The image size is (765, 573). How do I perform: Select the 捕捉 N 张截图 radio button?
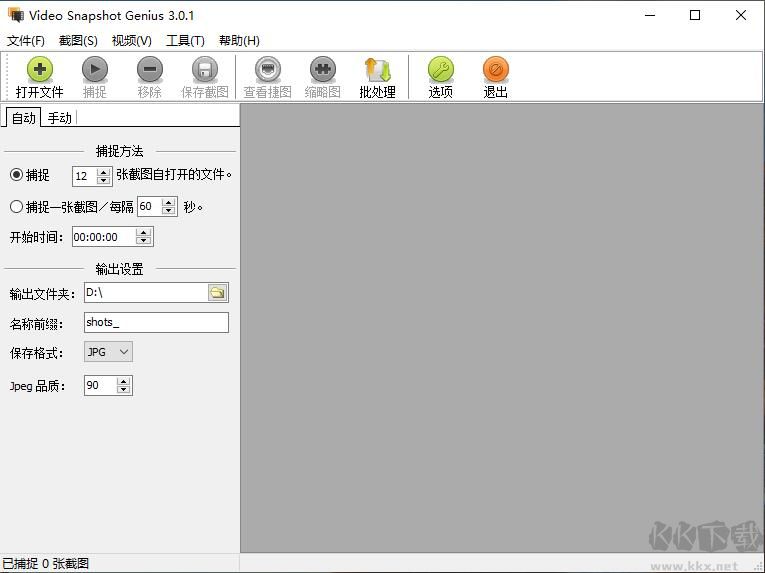17,174
